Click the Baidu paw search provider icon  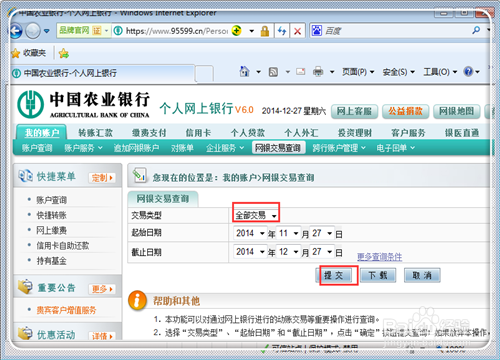click(x=317, y=31)
